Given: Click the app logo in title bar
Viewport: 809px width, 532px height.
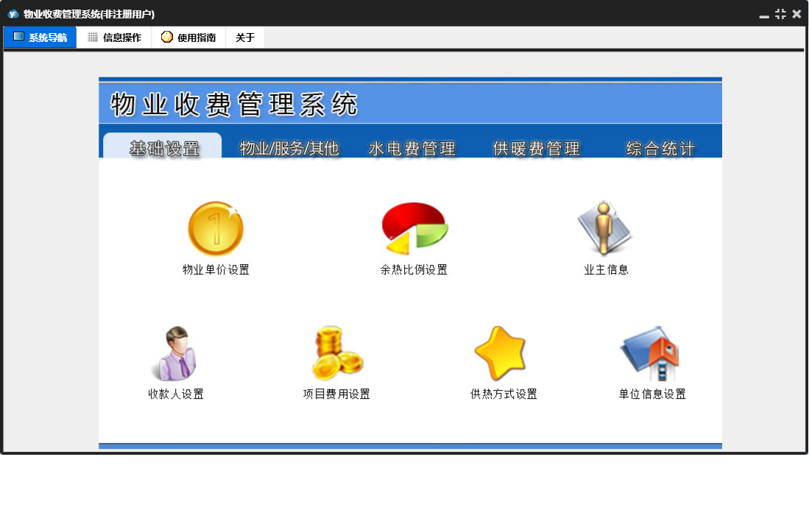Looking at the screenshot, I should coord(13,14).
